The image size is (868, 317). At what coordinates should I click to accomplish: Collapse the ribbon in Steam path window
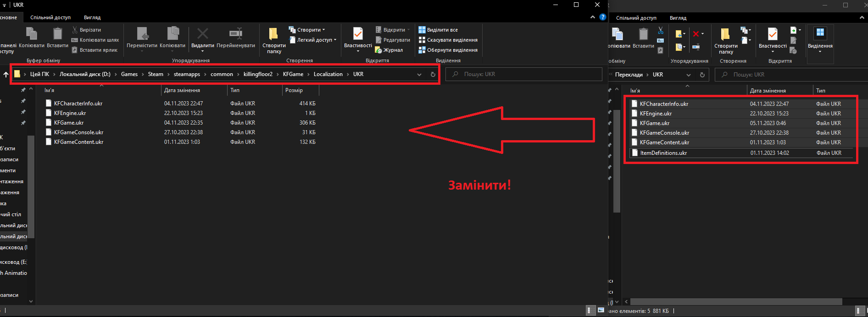[593, 17]
